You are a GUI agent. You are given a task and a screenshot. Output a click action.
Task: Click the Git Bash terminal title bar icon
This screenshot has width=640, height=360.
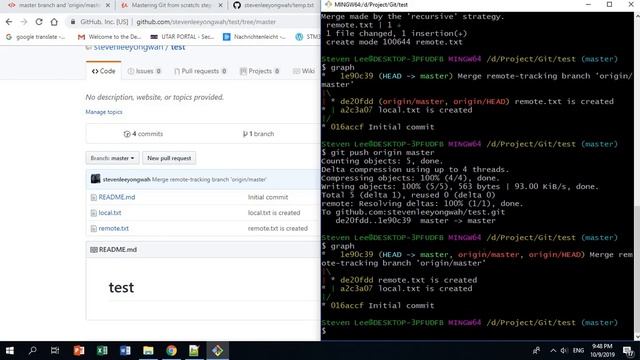328,4
